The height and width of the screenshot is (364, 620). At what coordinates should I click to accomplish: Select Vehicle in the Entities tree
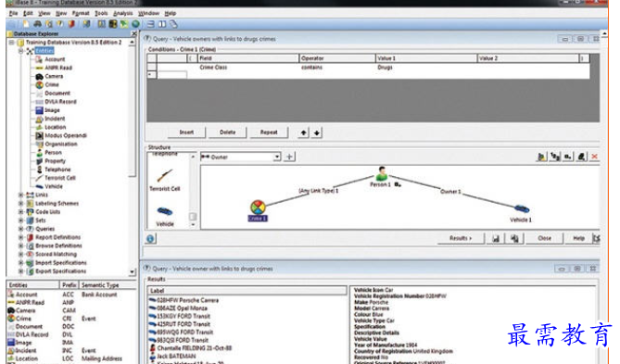(54, 186)
